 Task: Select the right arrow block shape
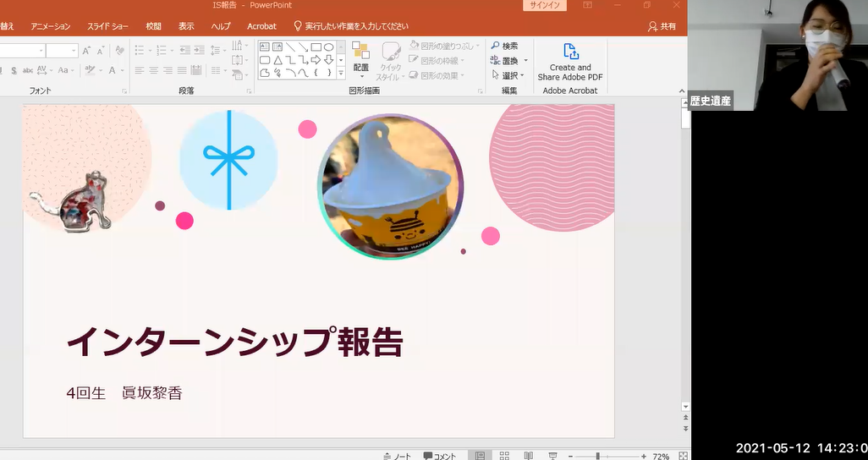(316, 60)
